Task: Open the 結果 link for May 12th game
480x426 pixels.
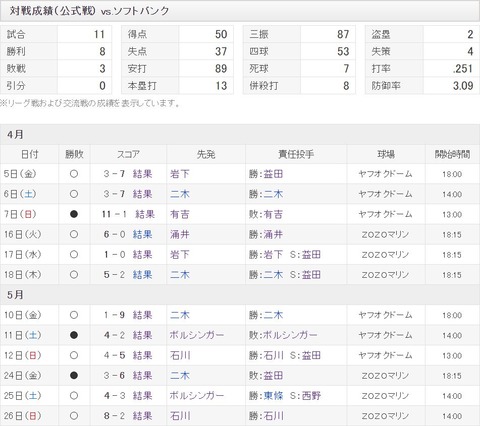Action: coord(142,355)
